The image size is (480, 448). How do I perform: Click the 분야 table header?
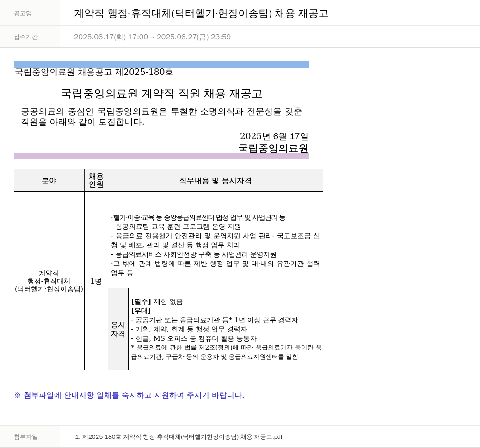pos(49,181)
